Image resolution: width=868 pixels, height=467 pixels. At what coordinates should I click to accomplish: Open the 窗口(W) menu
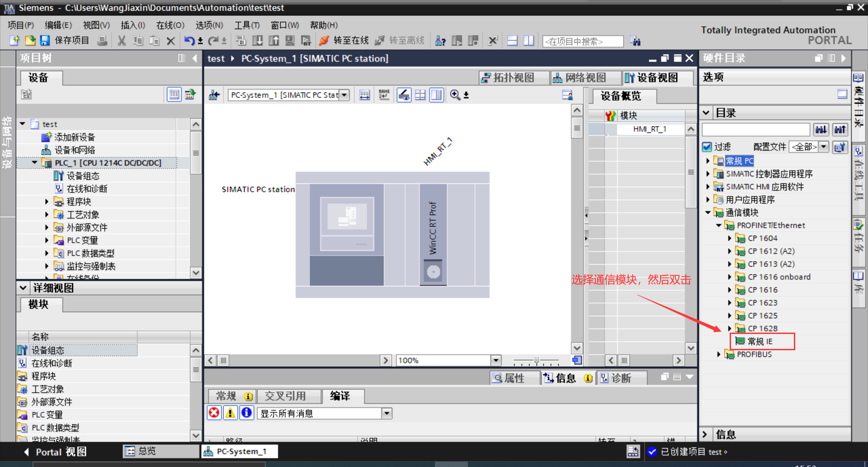pyautogui.click(x=285, y=25)
